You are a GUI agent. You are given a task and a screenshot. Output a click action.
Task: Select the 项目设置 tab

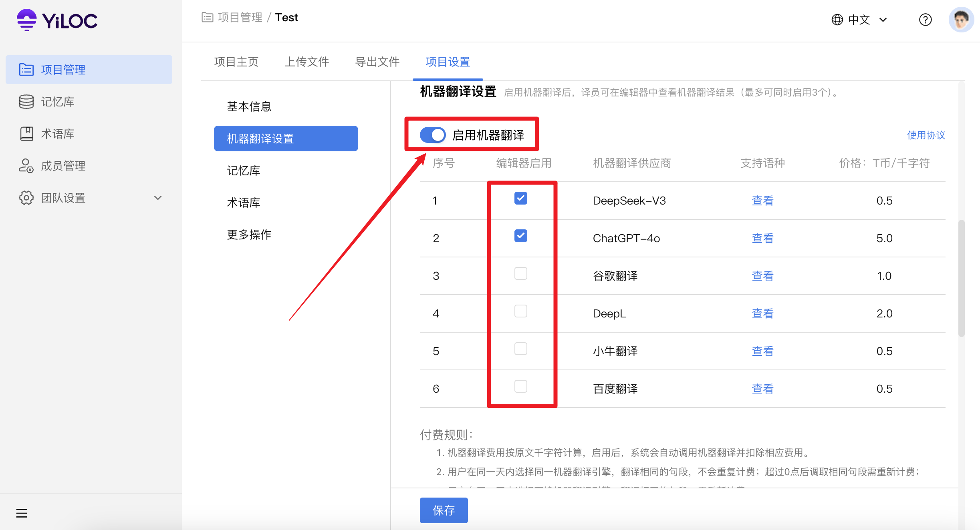pyautogui.click(x=448, y=62)
